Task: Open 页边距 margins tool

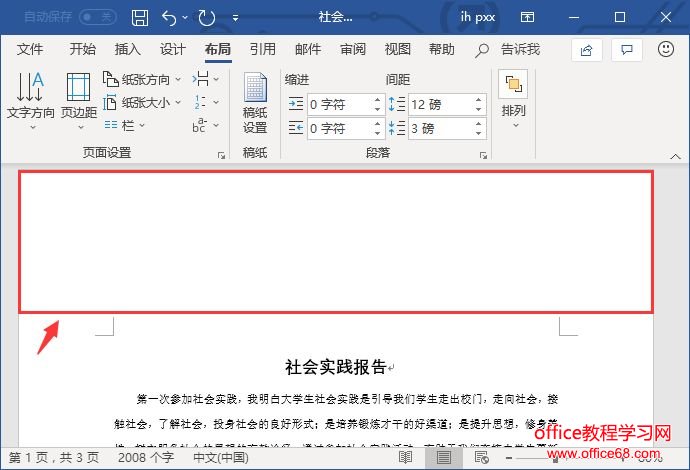Action: click(79, 101)
